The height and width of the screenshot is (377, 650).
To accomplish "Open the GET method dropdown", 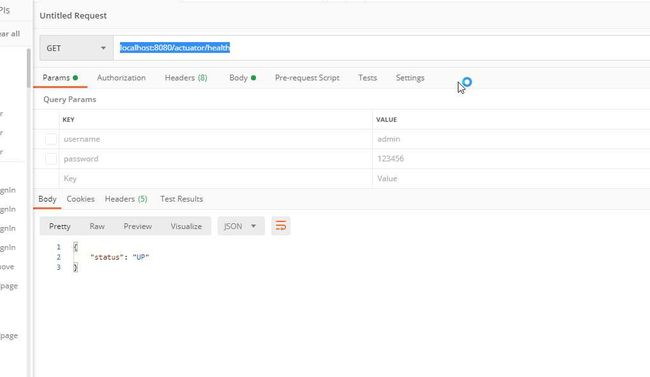I will (76, 48).
